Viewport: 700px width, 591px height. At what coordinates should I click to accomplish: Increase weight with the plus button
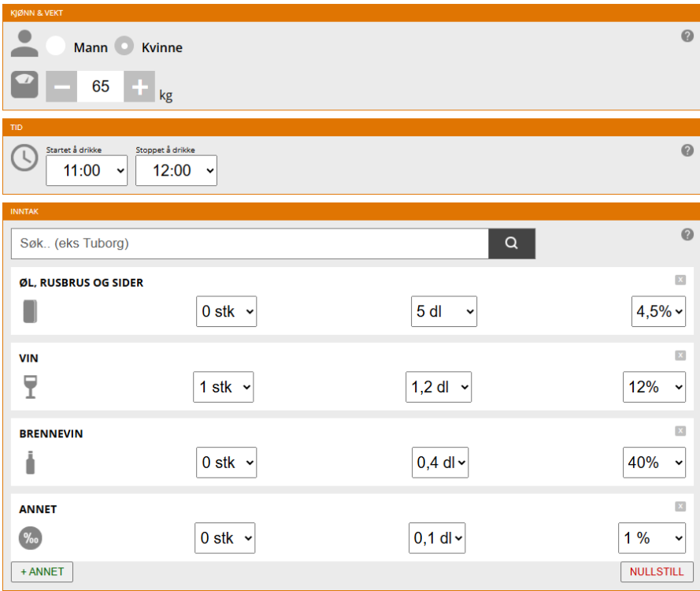pos(139,87)
